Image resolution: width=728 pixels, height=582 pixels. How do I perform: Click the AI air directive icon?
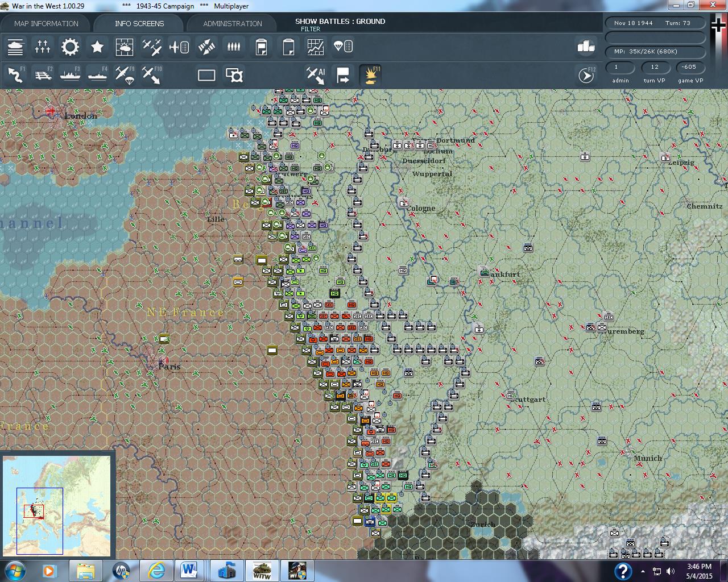point(316,74)
